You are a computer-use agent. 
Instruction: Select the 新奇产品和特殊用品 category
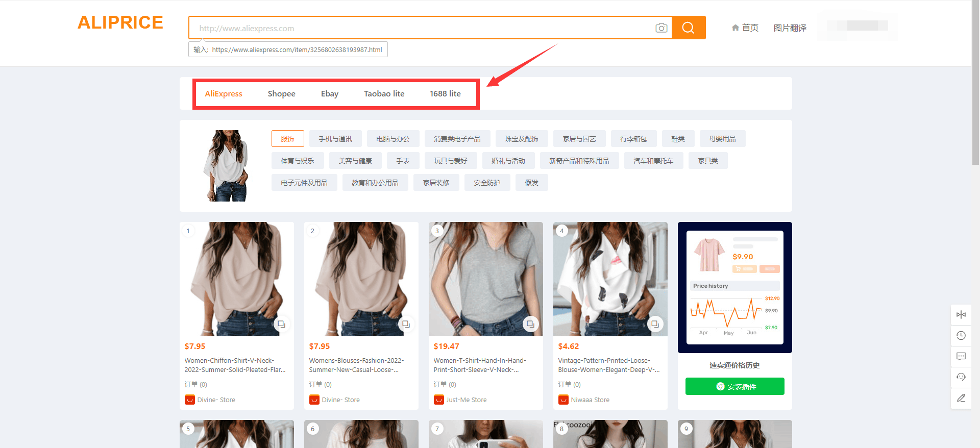pyautogui.click(x=579, y=161)
